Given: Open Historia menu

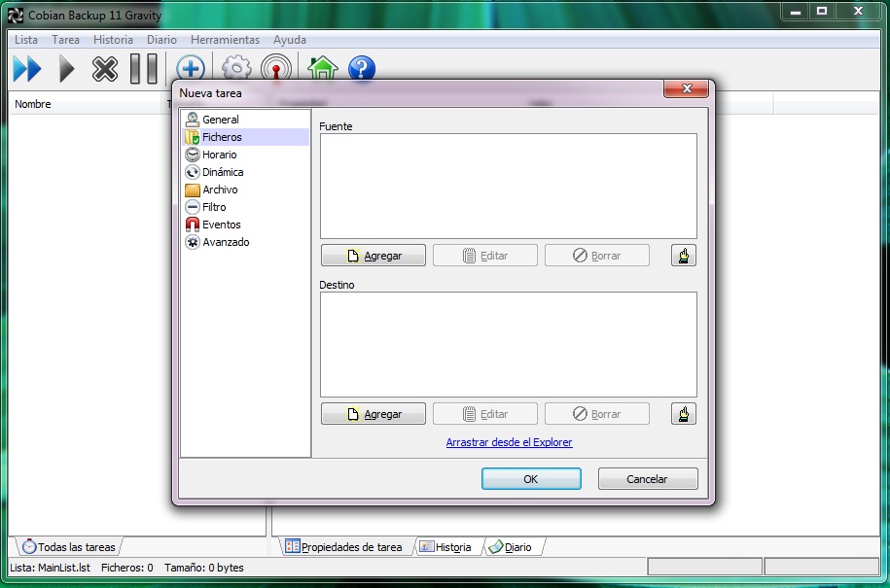Looking at the screenshot, I should coord(113,40).
